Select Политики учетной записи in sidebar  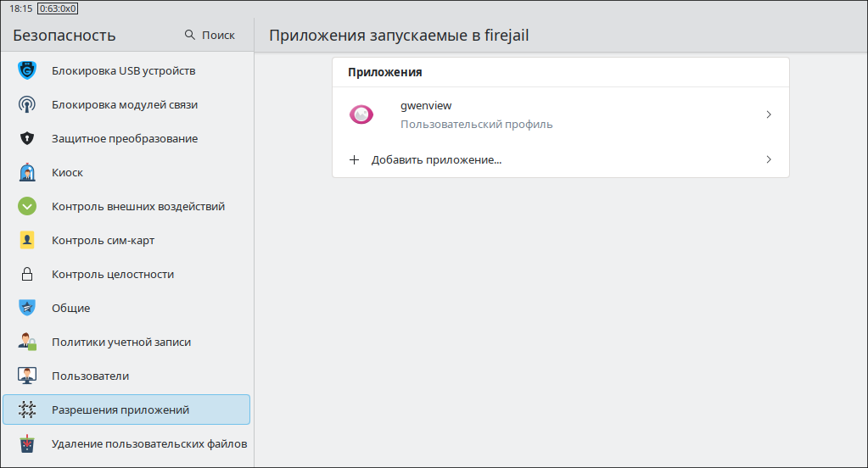120,342
